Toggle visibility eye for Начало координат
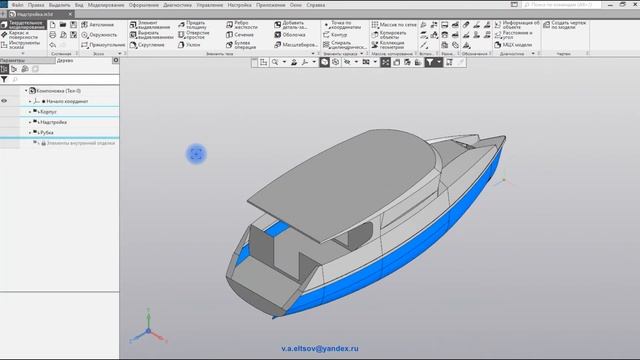 (4, 101)
